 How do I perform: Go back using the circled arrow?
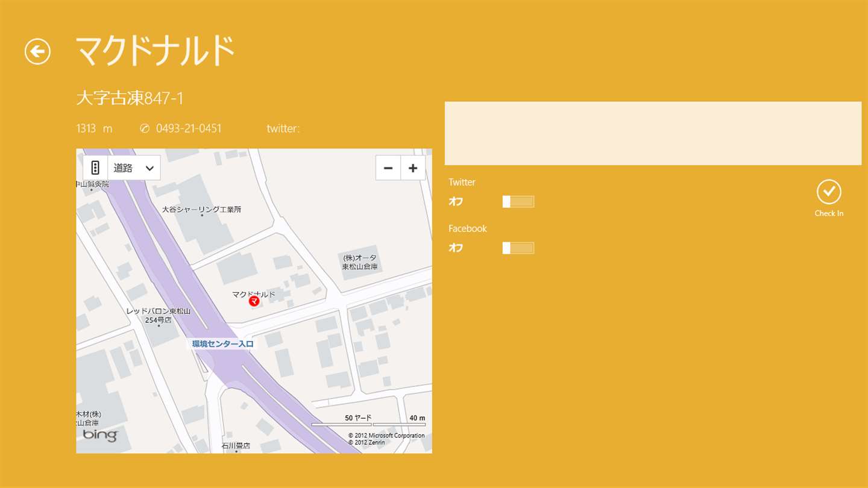coord(37,51)
